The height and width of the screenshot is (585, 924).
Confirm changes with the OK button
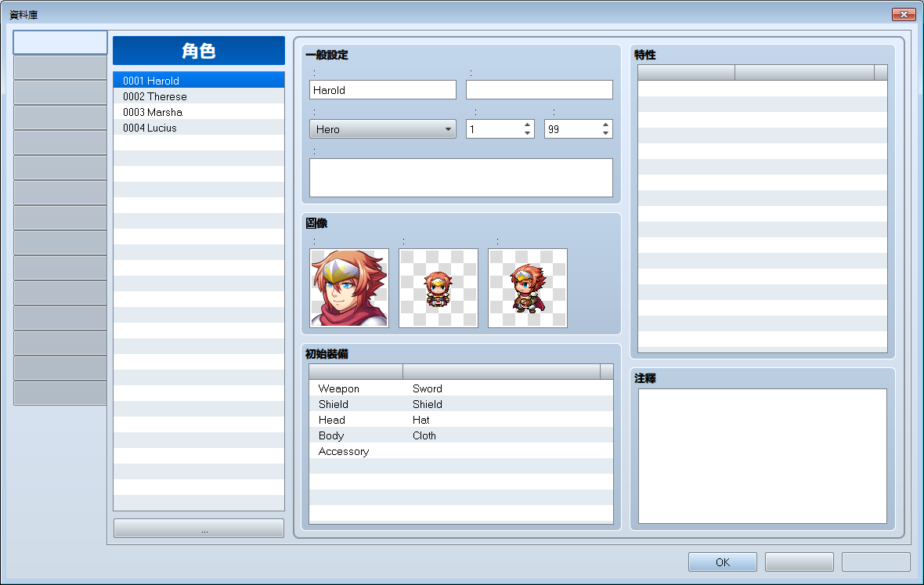tap(723, 562)
